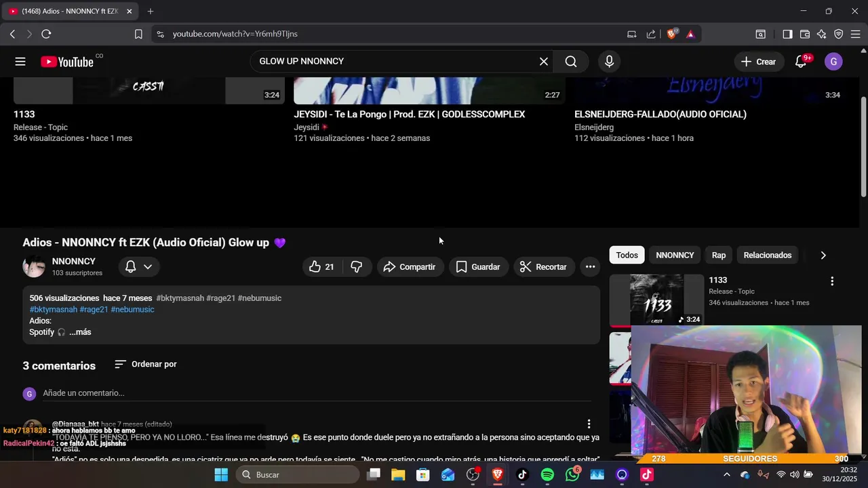
Task: Open the Ordenar por sort dropdown
Action: 146,365
